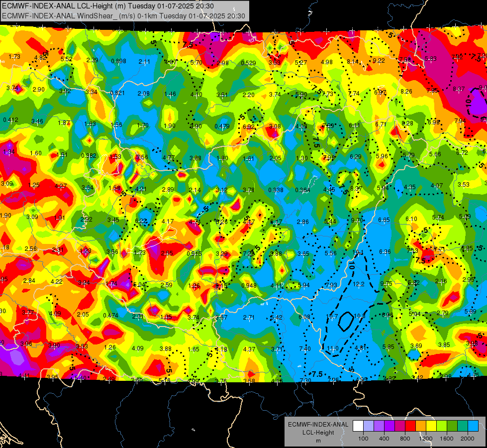Click the 6.22 grid value
Viewport: 487px width, 448px height.
click(x=141, y=221)
